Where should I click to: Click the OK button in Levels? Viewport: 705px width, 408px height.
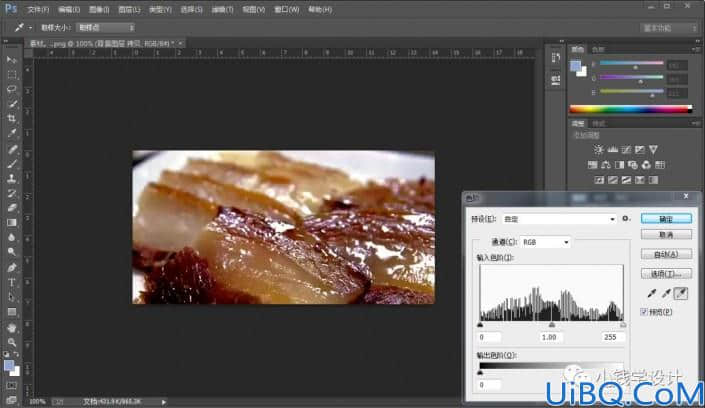click(666, 219)
